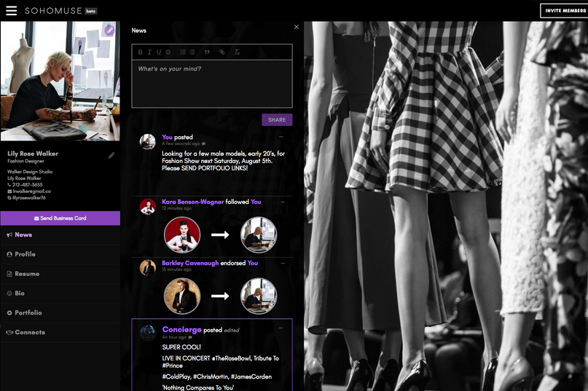Close the News panel
Screen dimensions: 588x391
(297, 27)
